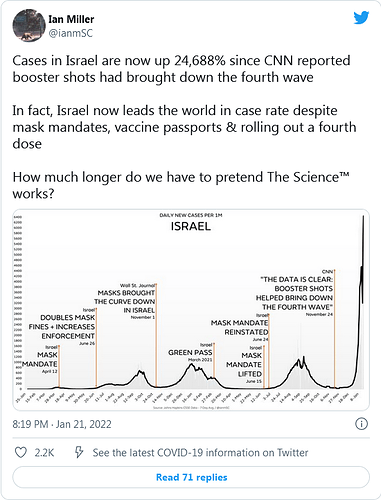Click the Mask Mandate Lifted annotation

(x=244, y=365)
